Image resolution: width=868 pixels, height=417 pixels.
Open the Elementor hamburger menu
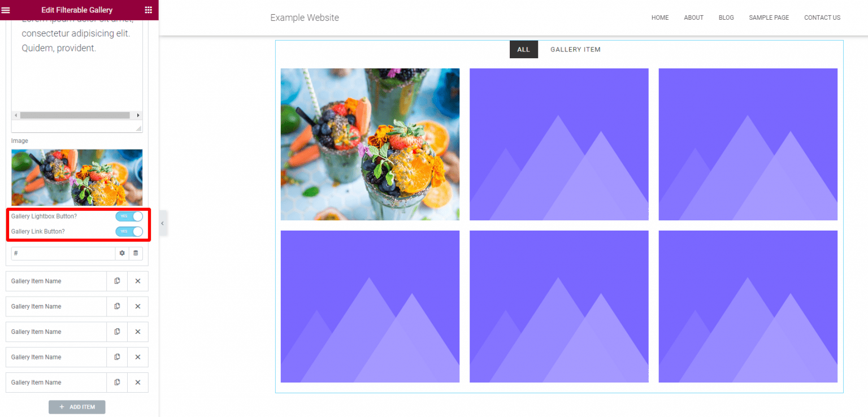point(6,10)
